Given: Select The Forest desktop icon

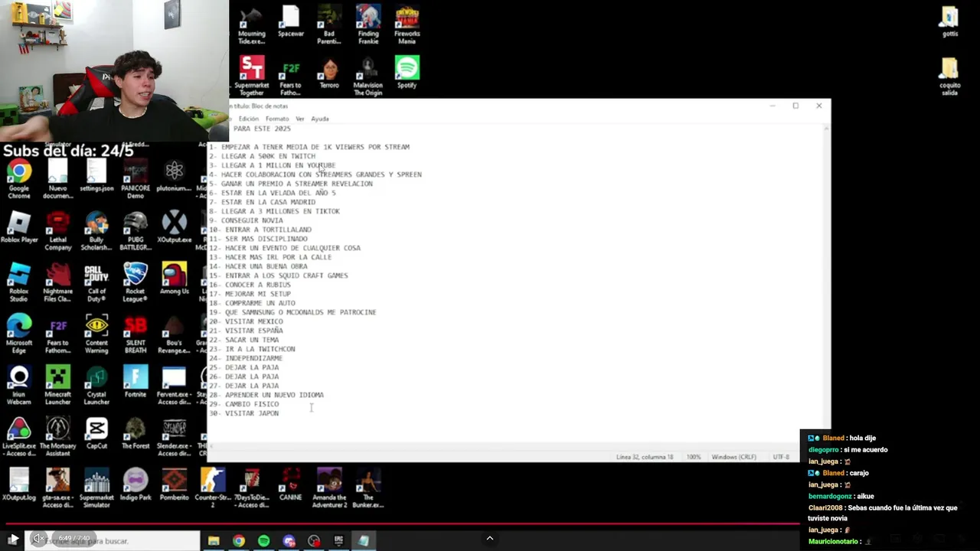Looking at the screenshot, I should coord(136,433).
